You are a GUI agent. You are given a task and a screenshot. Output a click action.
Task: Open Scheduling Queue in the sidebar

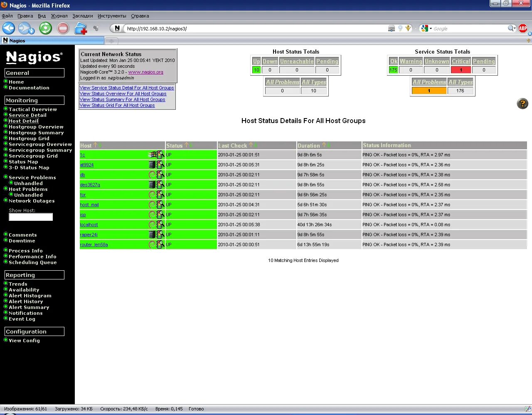(x=33, y=262)
